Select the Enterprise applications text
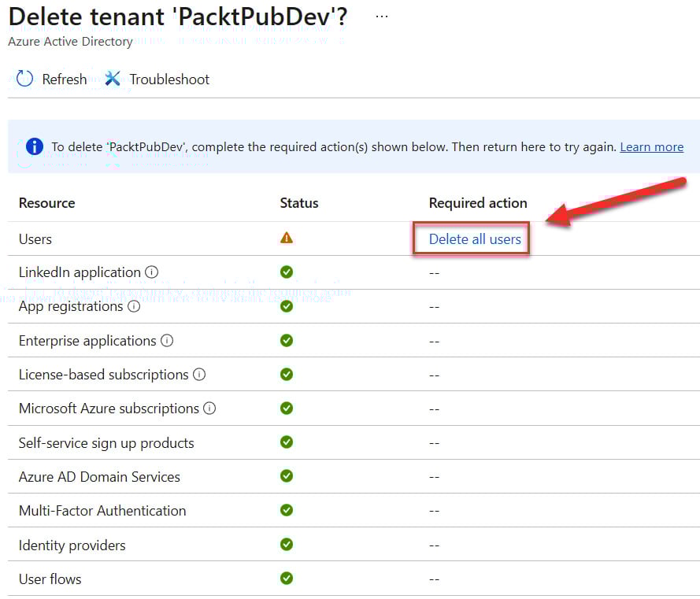The image size is (700, 599). pyautogui.click(x=87, y=341)
